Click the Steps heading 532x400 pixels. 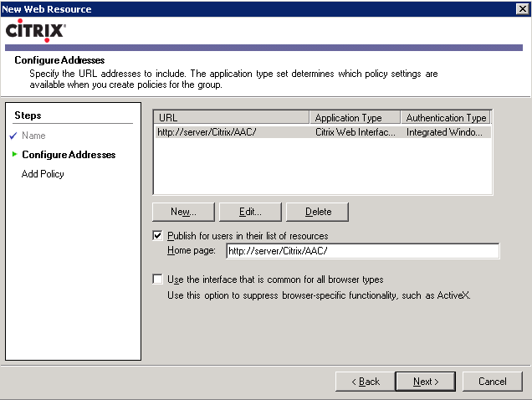pyautogui.click(x=28, y=115)
